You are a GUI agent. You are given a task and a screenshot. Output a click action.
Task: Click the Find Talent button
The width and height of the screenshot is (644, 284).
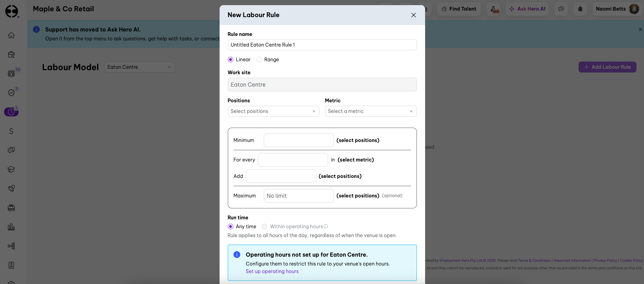click(459, 9)
